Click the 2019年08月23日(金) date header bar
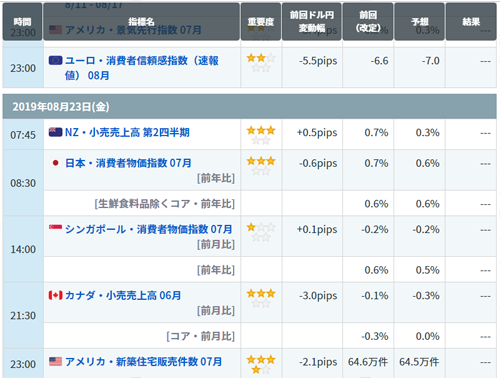 click(x=249, y=107)
